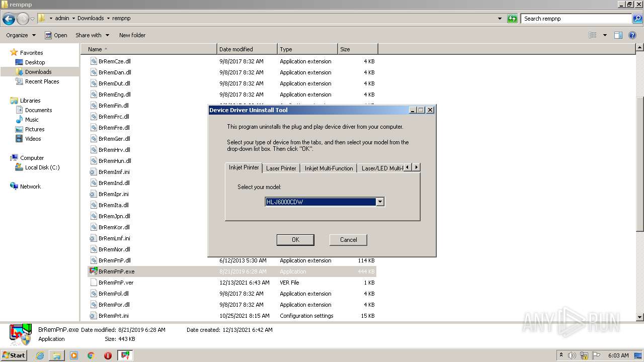Image resolution: width=644 pixels, height=362 pixels.
Task: Select the BrRemPnP uninstall tool taskbar icon
Action: point(125,355)
